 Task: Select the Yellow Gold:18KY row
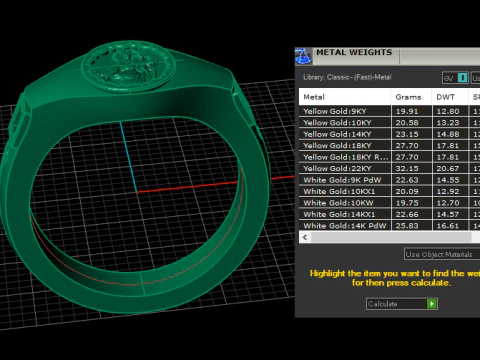point(389,146)
